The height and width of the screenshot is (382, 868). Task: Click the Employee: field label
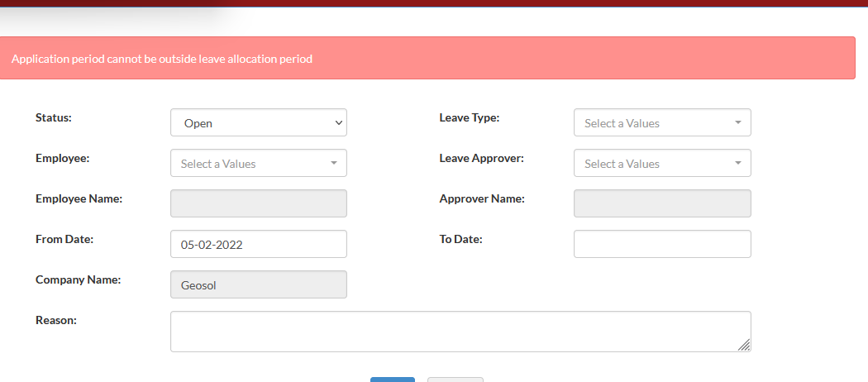click(63, 158)
